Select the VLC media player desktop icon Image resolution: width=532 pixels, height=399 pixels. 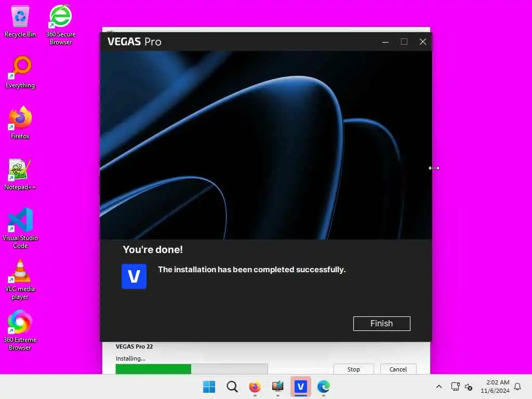tap(20, 280)
